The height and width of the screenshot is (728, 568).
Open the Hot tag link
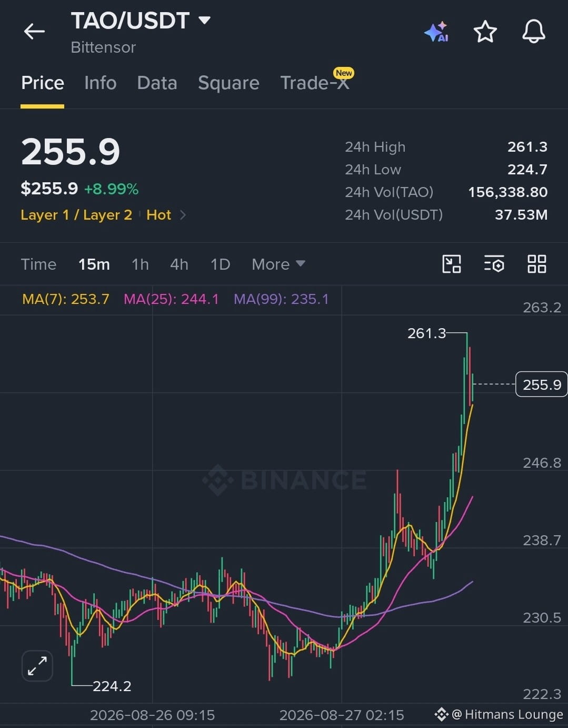(158, 215)
